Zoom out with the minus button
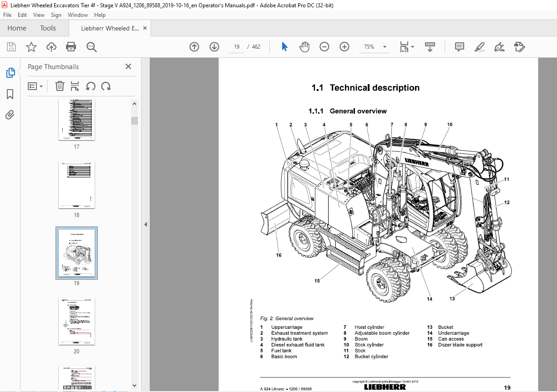 tap(324, 47)
